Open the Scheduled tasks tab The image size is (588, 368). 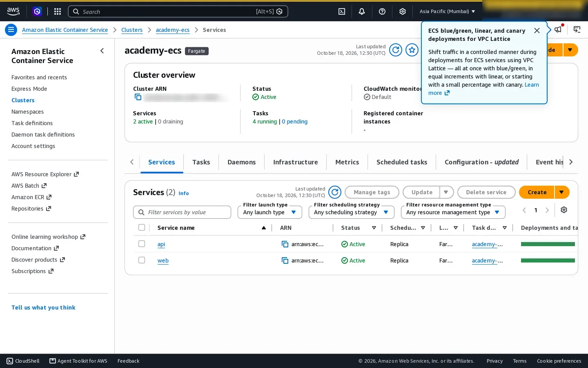(402, 162)
